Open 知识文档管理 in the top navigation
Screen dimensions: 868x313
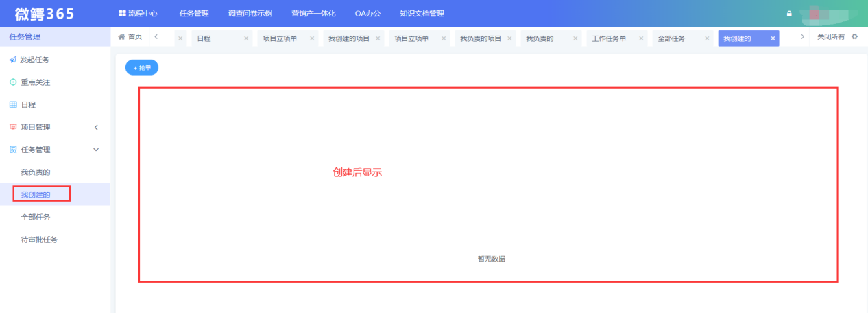[422, 14]
